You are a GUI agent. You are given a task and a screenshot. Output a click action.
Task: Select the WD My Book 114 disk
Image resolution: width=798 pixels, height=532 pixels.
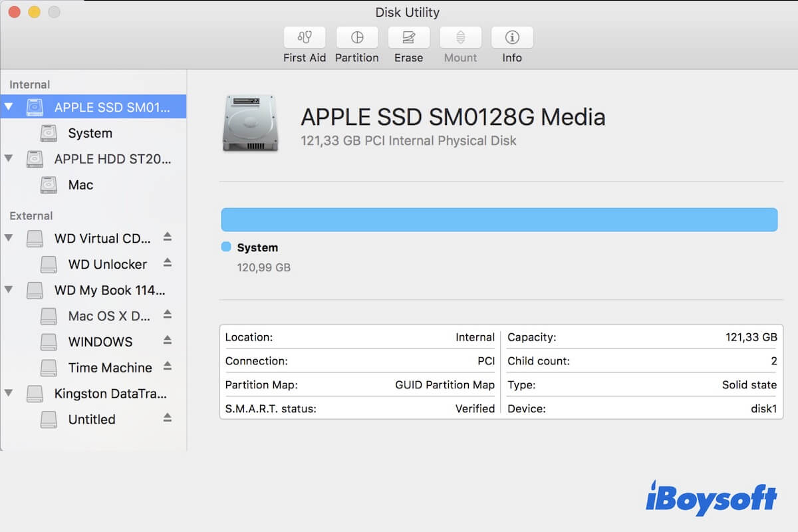point(110,290)
